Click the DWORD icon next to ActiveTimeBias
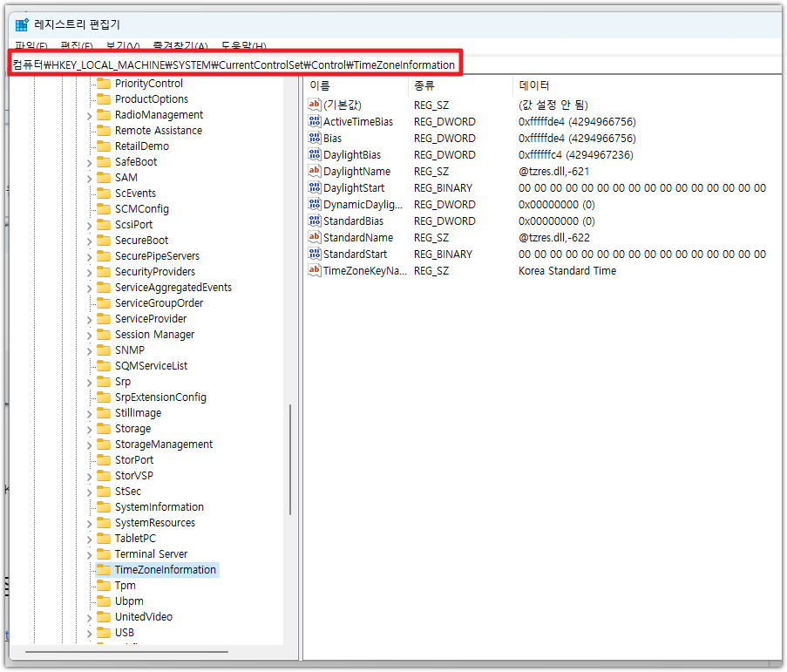Image resolution: width=787 pixels, height=672 pixels. (315, 122)
